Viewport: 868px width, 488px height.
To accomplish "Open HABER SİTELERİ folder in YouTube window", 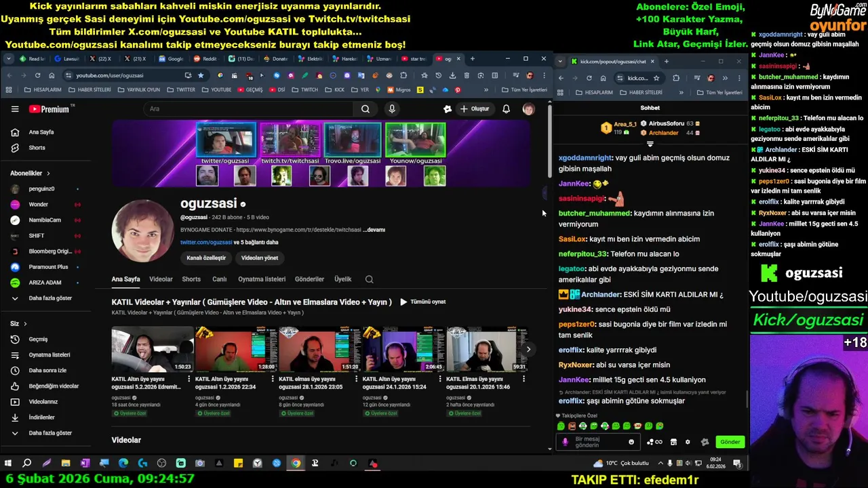I will click(x=90, y=89).
